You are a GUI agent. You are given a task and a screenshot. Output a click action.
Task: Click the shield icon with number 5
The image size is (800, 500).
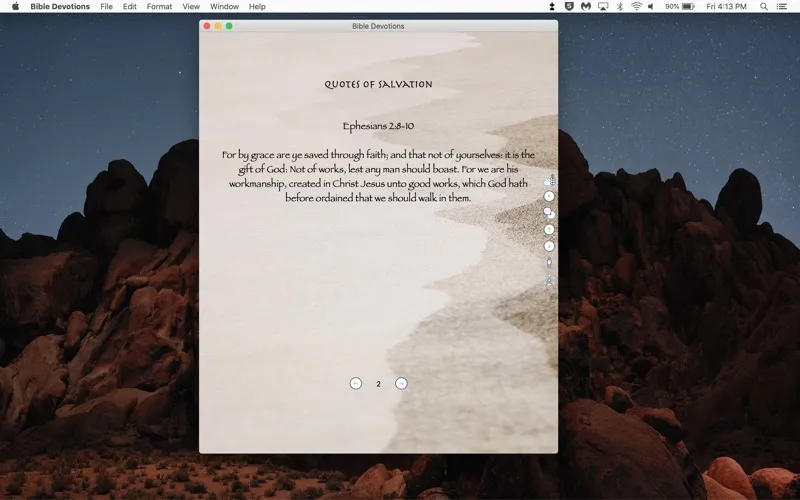[x=569, y=7]
